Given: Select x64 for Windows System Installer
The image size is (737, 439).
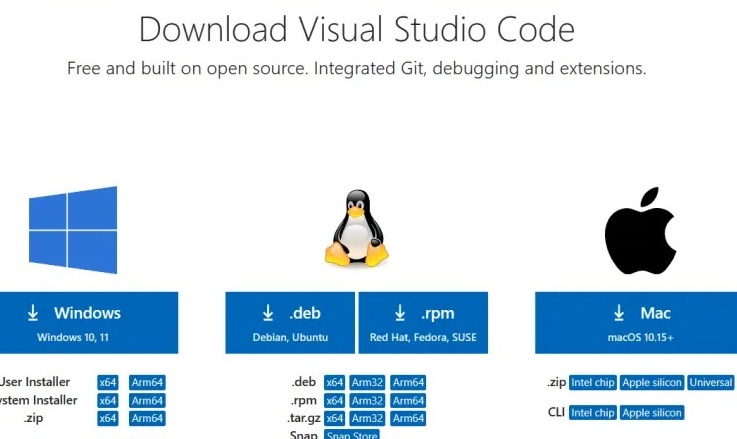Looking at the screenshot, I should coord(108,400).
